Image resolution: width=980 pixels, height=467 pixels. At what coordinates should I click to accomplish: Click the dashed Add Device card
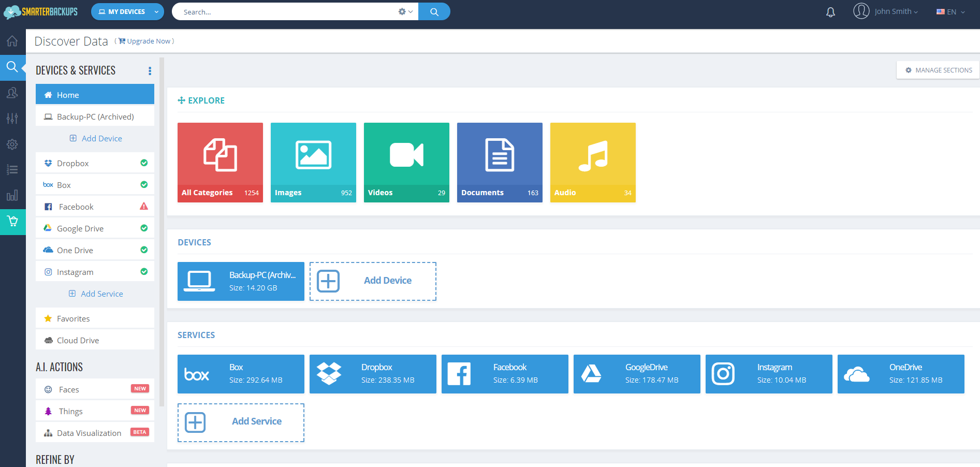(x=373, y=281)
